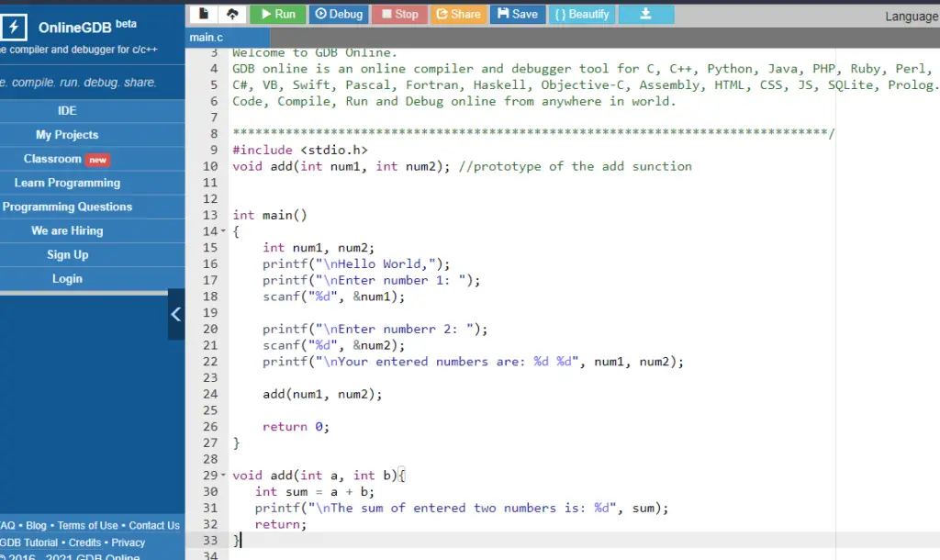This screenshot has width=940, height=560.
Task: Click the 'new' badge next to Classroom
Action: (x=97, y=160)
